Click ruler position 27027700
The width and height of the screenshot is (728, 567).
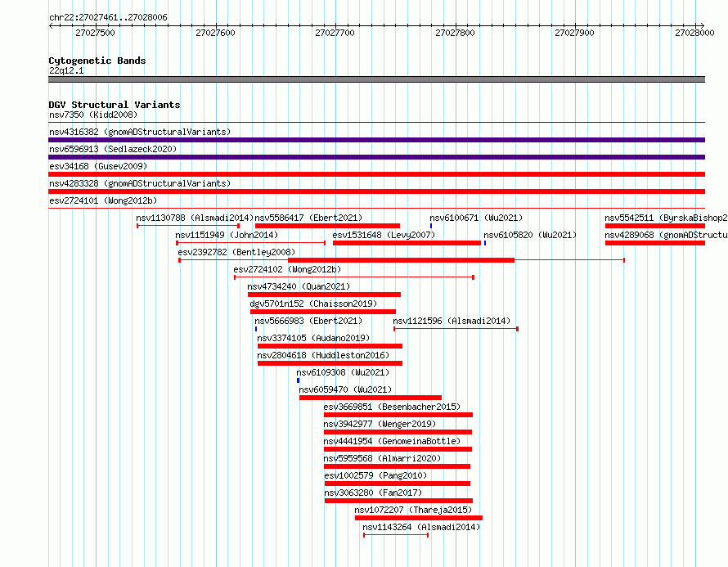point(335,33)
